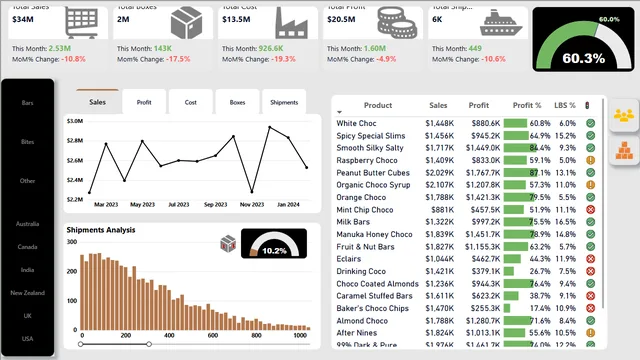Image resolution: width=640 pixels, height=360 pixels.
Task: Click the ship icon in Total Shipments card
Action: click(501, 23)
